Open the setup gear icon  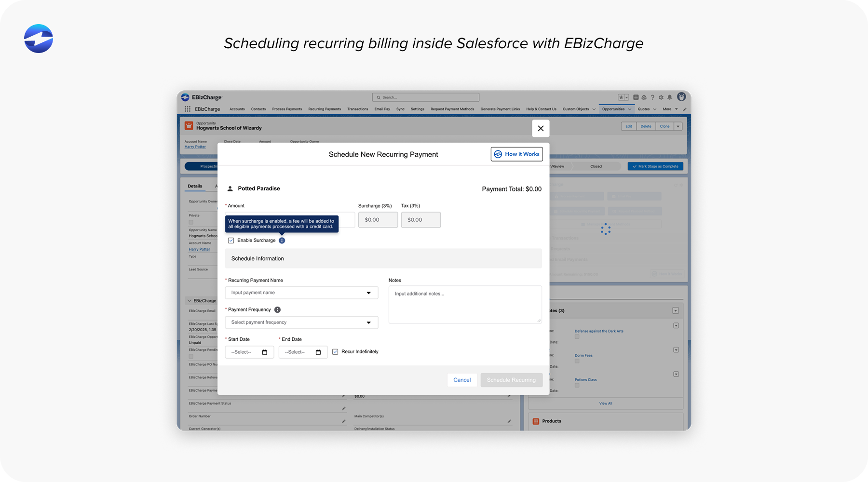pyautogui.click(x=661, y=97)
